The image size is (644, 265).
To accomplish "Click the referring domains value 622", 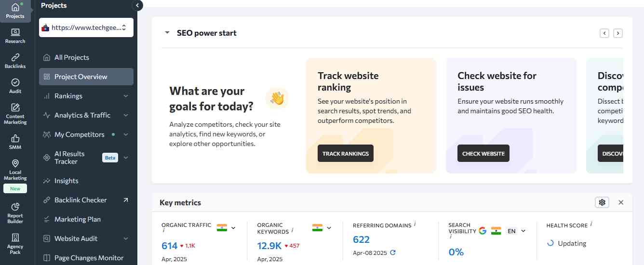I will [x=361, y=239].
